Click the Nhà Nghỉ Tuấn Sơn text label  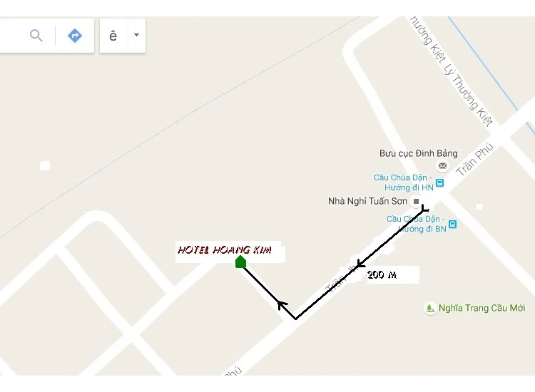pos(367,201)
